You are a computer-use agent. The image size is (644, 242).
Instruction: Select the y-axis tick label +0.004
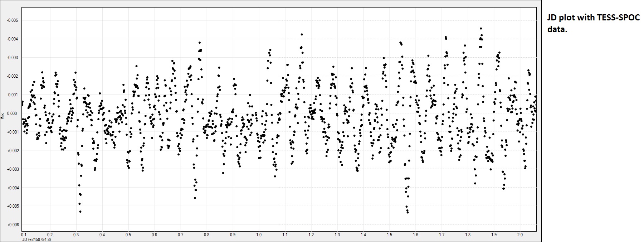pyautogui.click(x=12, y=188)
